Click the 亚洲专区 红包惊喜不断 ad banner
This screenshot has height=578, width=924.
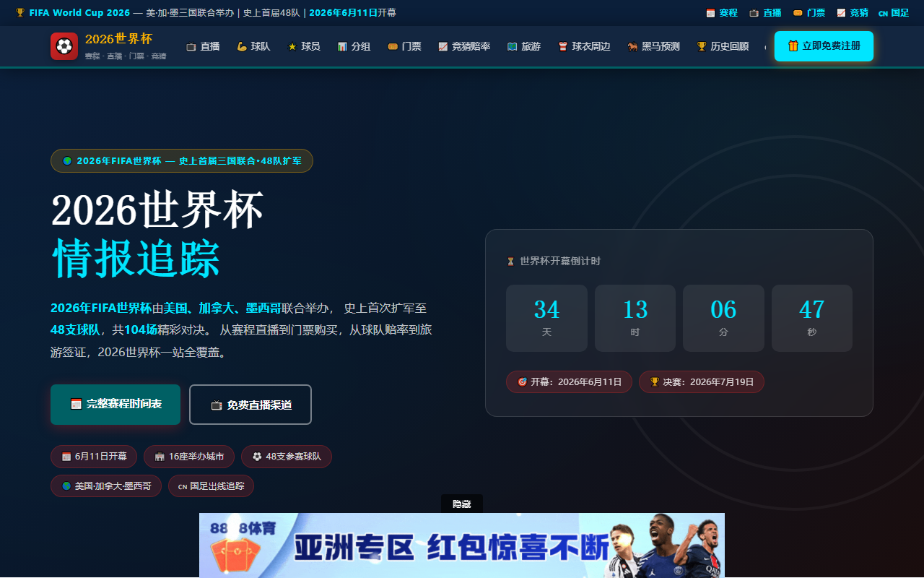click(462, 545)
